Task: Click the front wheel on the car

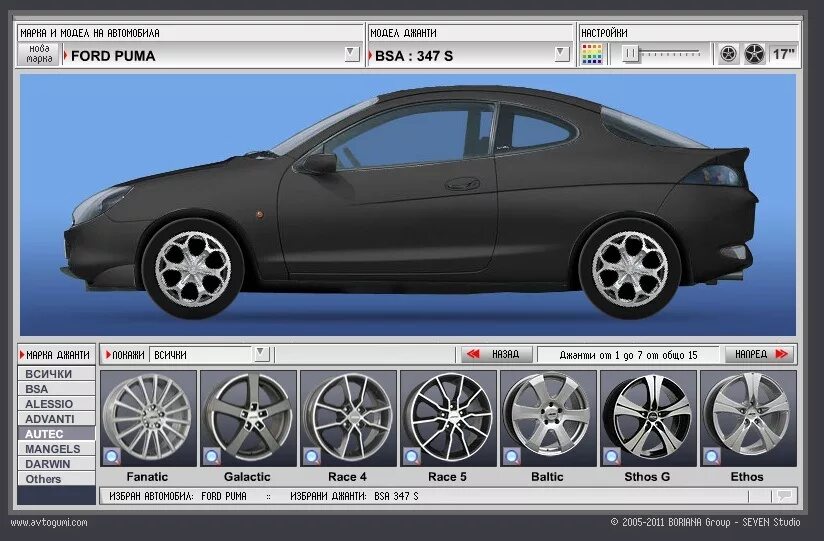Action: 193,269
